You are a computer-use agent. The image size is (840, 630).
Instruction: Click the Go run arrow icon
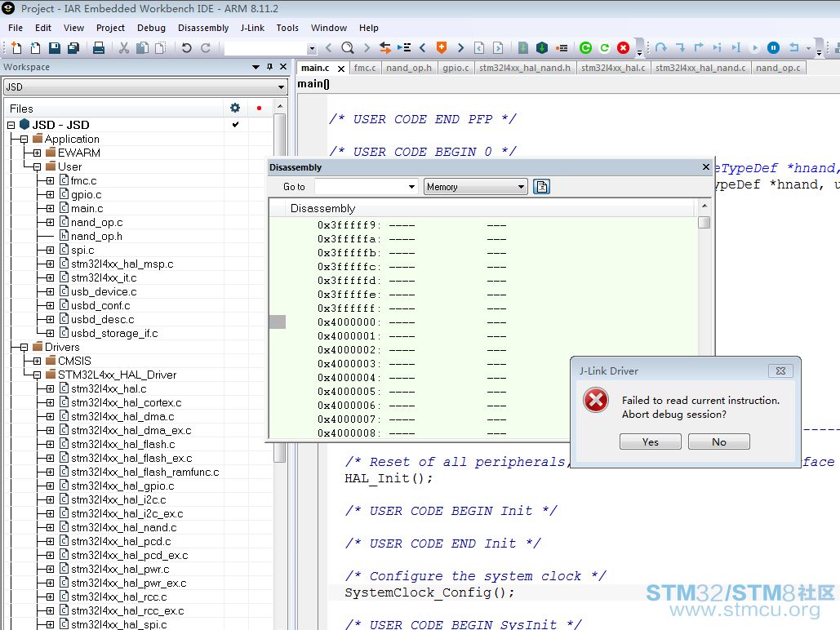tap(755, 48)
